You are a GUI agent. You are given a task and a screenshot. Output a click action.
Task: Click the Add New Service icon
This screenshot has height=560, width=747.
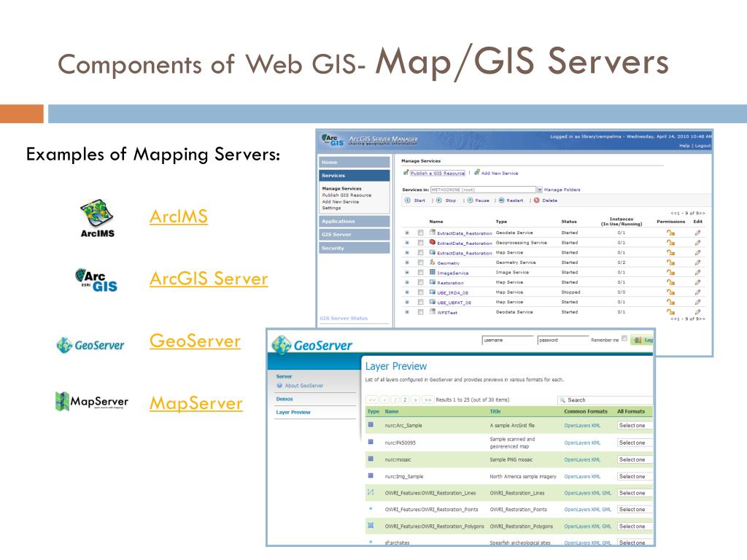coord(477,173)
